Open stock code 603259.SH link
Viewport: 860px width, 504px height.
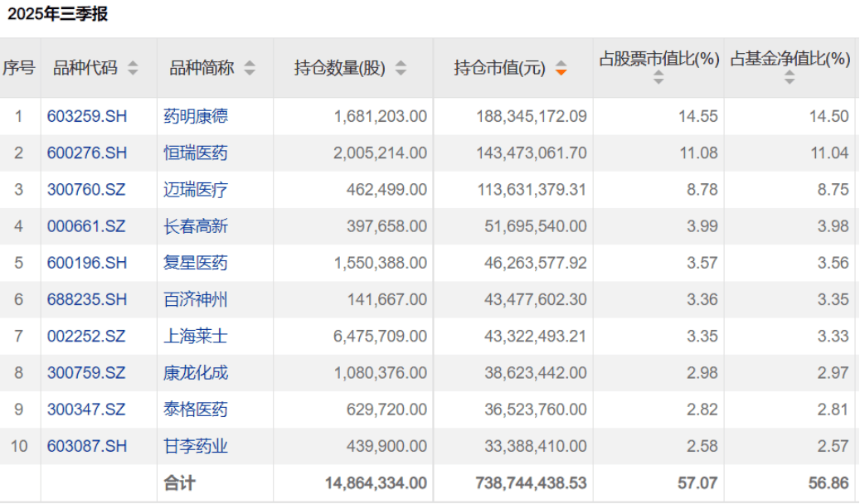(x=86, y=116)
